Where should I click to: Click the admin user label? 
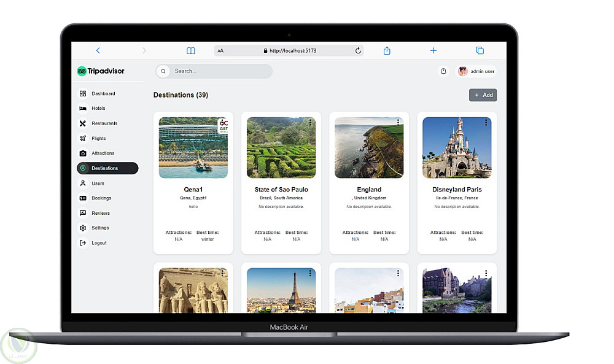[483, 71]
